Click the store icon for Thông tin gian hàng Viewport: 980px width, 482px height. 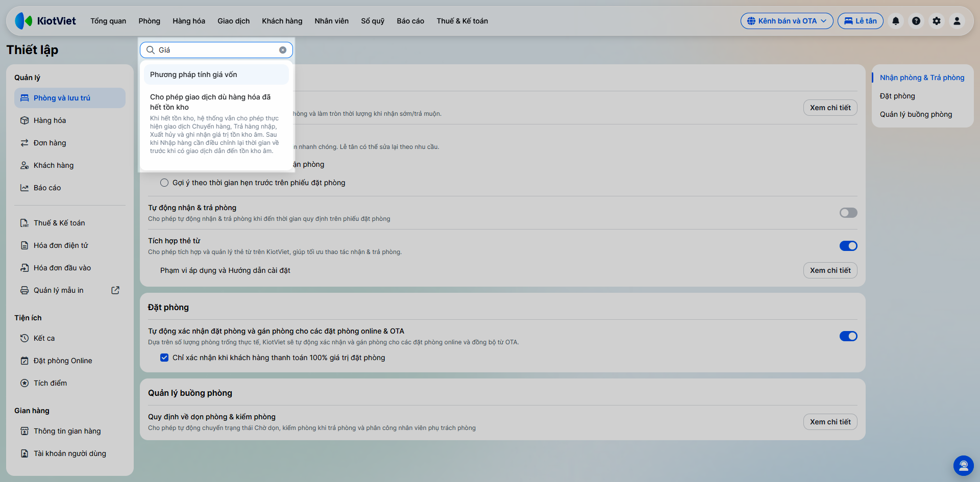coord(24,431)
